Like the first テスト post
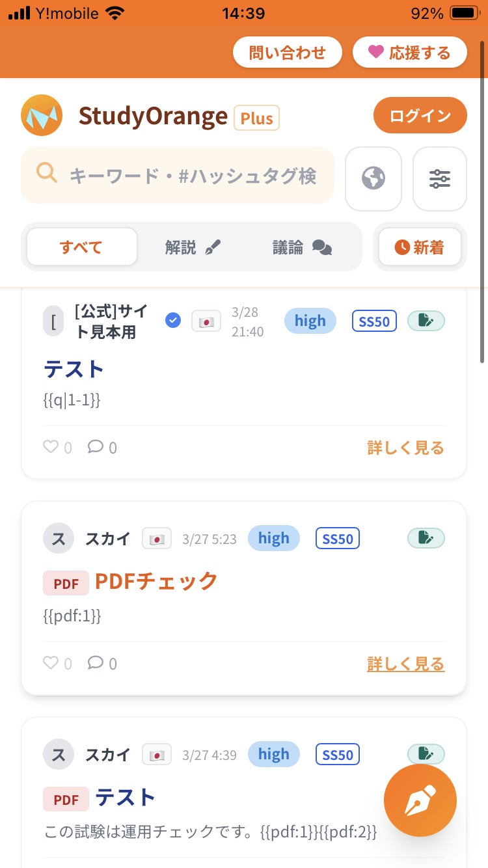The image size is (488, 868). click(x=51, y=447)
